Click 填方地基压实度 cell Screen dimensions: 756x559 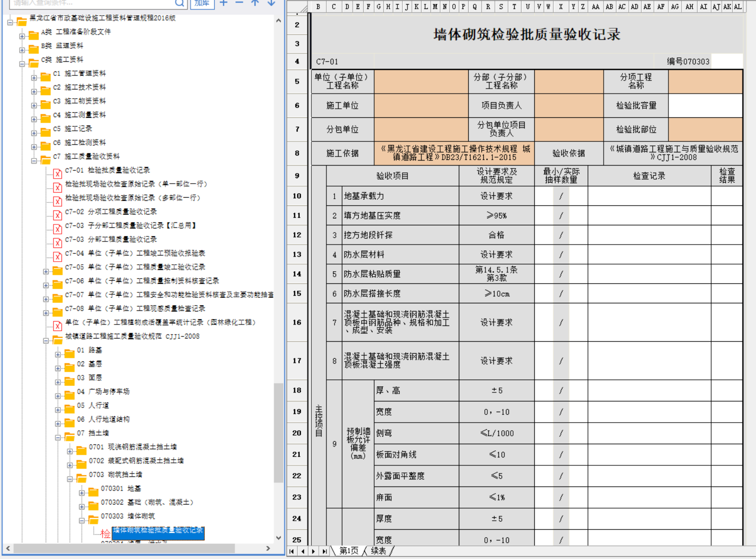(x=400, y=215)
